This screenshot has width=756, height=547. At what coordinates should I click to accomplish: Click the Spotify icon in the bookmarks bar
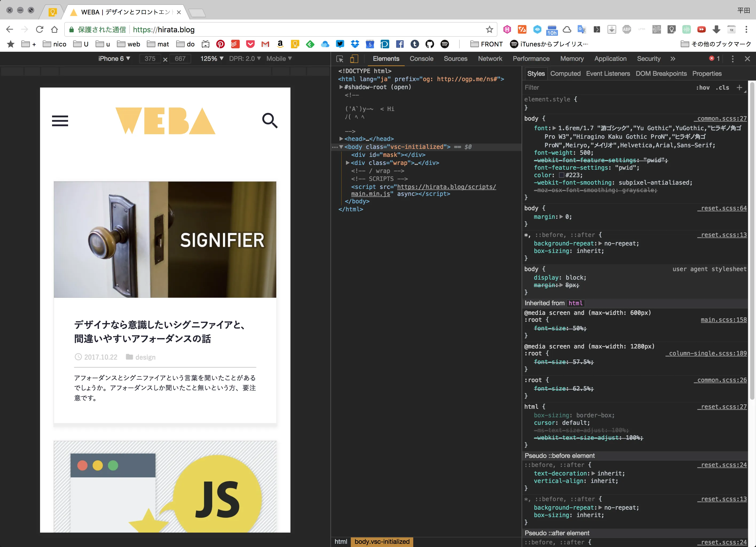point(445,44)
